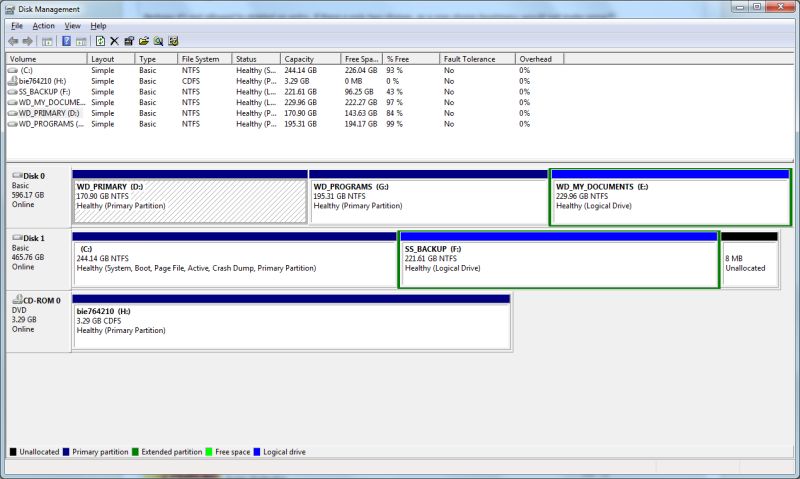800x479 pixels.
Task: Click the black Unallocated legend swatch
Action: pyautogui.click(x=13, y=451)
